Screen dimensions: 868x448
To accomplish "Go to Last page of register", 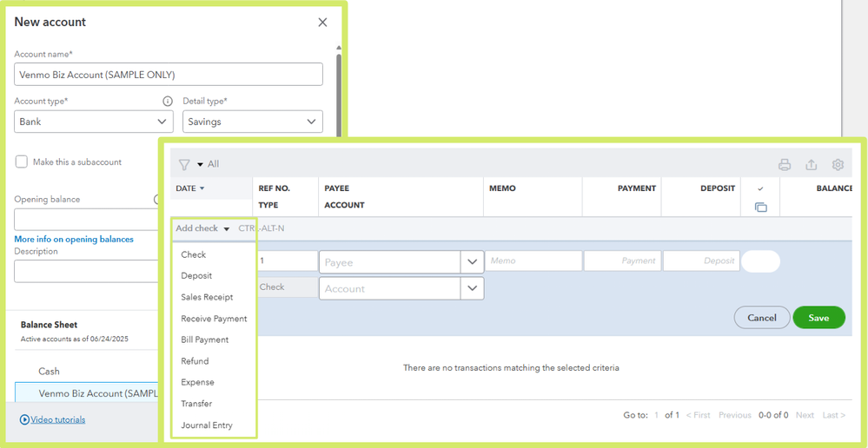I will pyautogui.click(x=833, y=415).
